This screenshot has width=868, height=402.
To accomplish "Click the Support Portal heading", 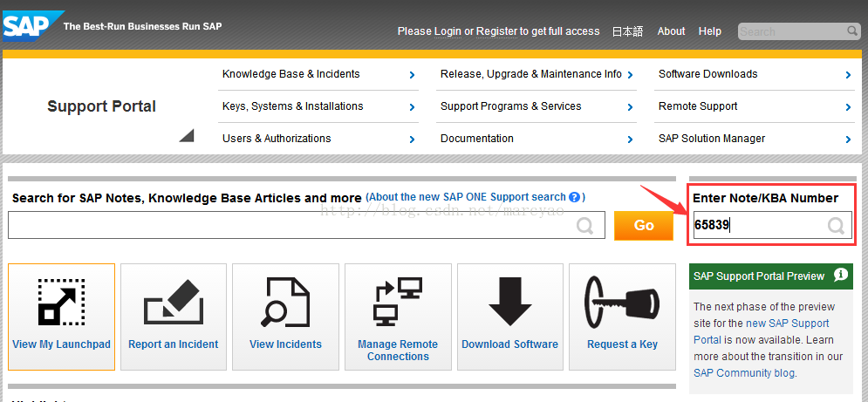I will (101, 106).
